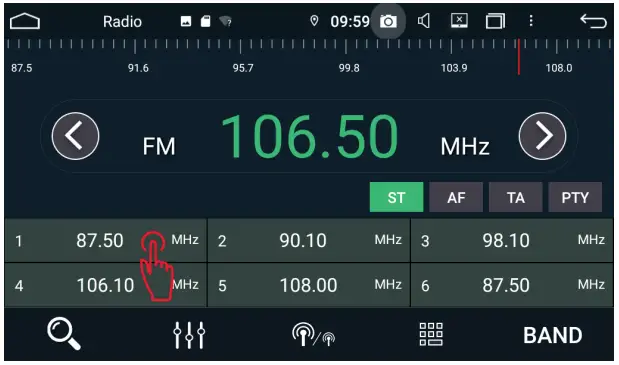Select preset 2 at 90.10 MHz
619x365 pixels.
tap(309, 240)
